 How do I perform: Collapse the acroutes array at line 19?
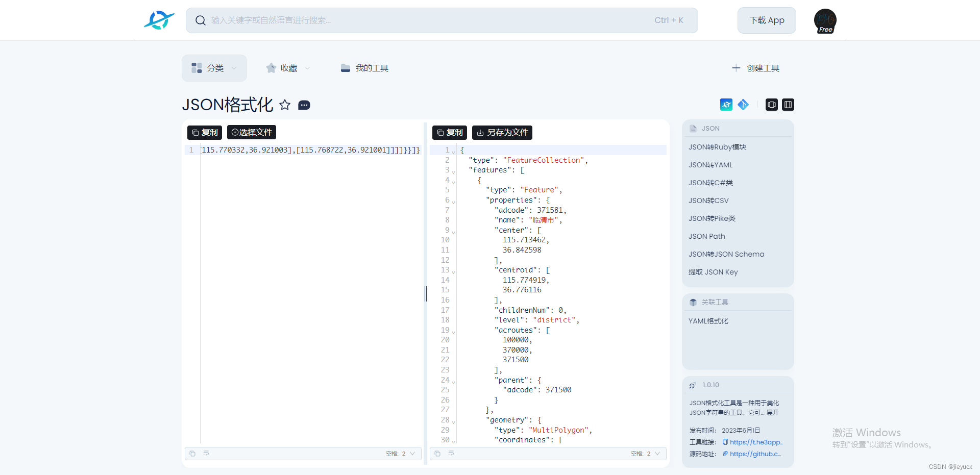point(453,333)
